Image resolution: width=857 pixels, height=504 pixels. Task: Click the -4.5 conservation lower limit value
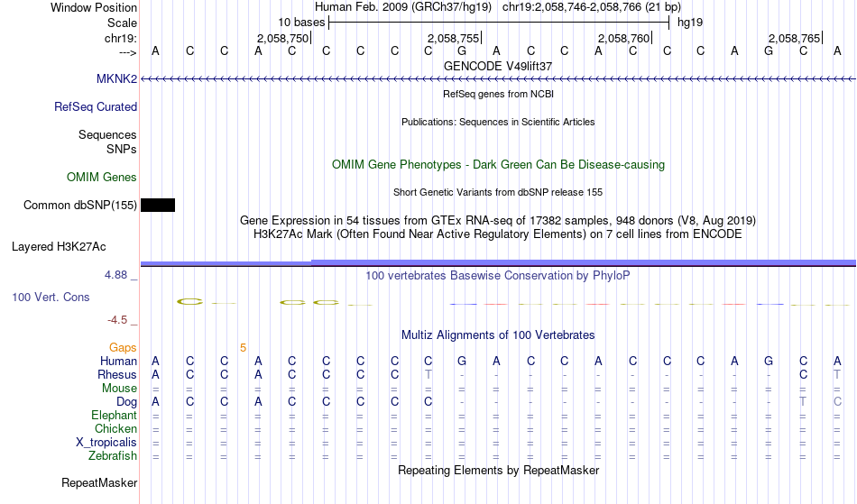117,319
